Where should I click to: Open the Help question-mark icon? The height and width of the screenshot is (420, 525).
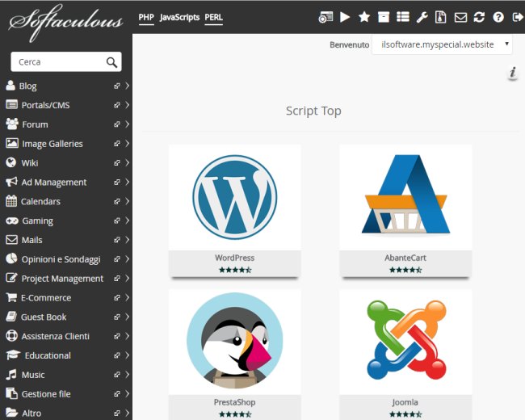[x=498, y=17]
